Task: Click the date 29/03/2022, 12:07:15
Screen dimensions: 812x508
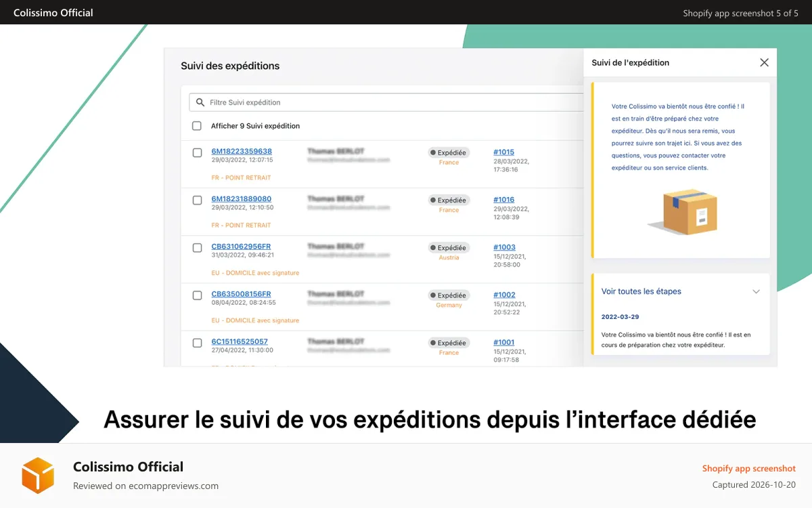Action: click(x=242, y=161)
